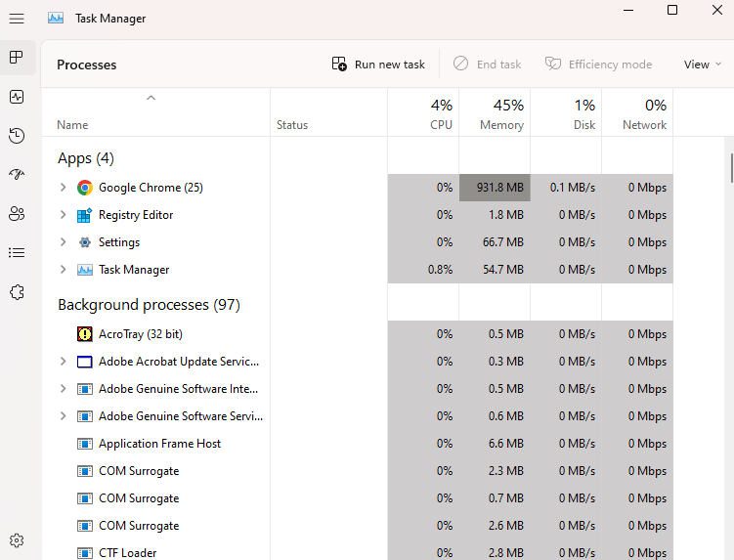Click the 54.7 MB memory value

[502, 270]
